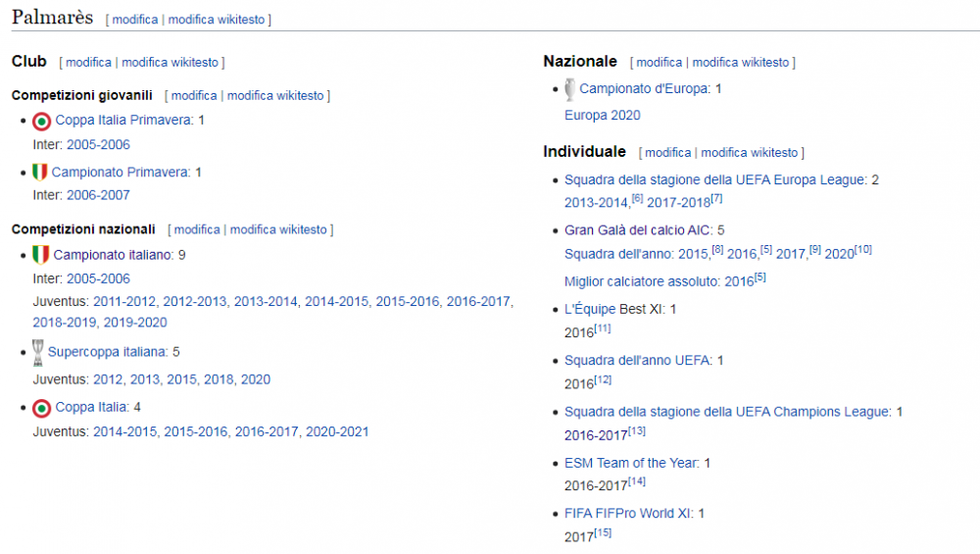The image size is (980, 554).
Task: Open the Coppa Italia Primavera link
Action: (123, 120)
